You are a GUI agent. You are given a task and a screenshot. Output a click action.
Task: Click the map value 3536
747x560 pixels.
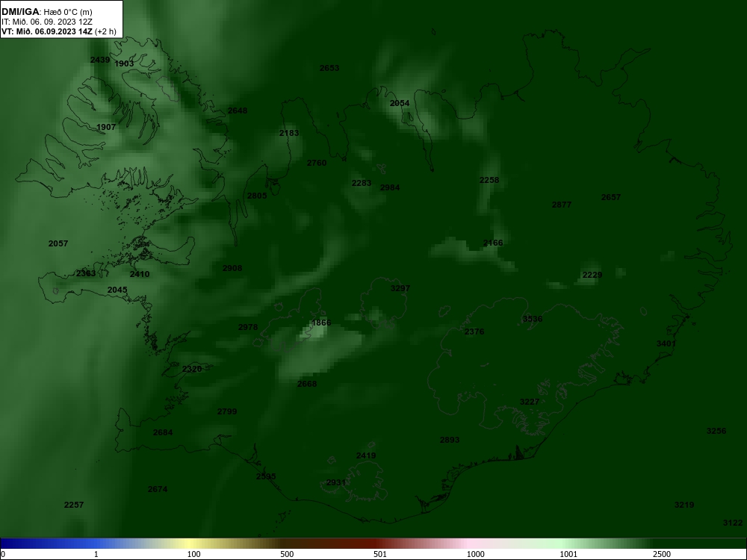[533, 319]
